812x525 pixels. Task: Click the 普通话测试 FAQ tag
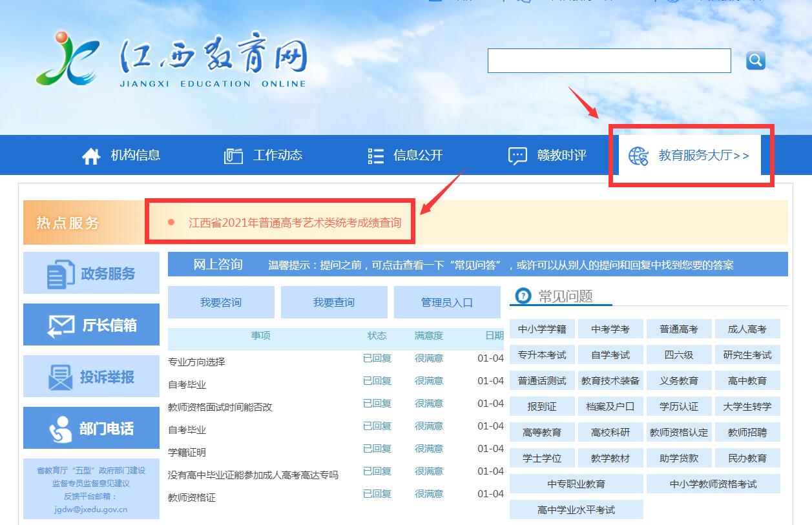542,380
